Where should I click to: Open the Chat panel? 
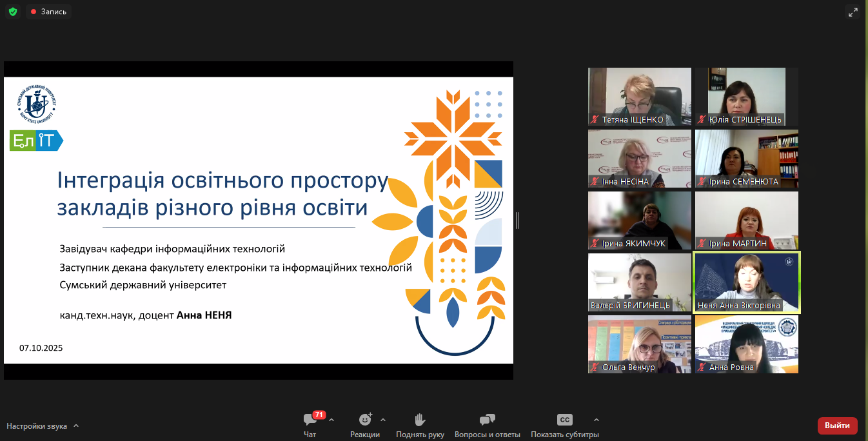tap(310, 420)
